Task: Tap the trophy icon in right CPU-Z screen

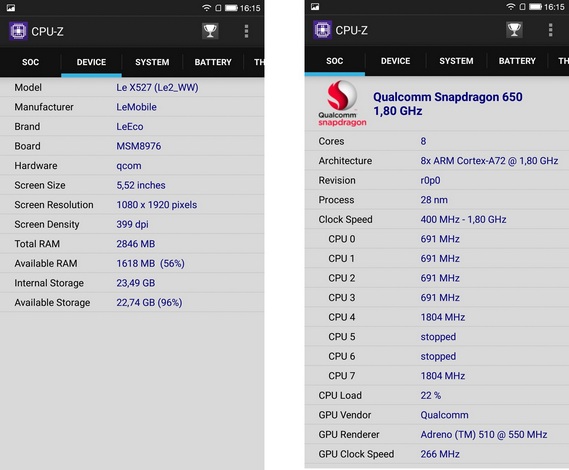Action: point(514,30)
